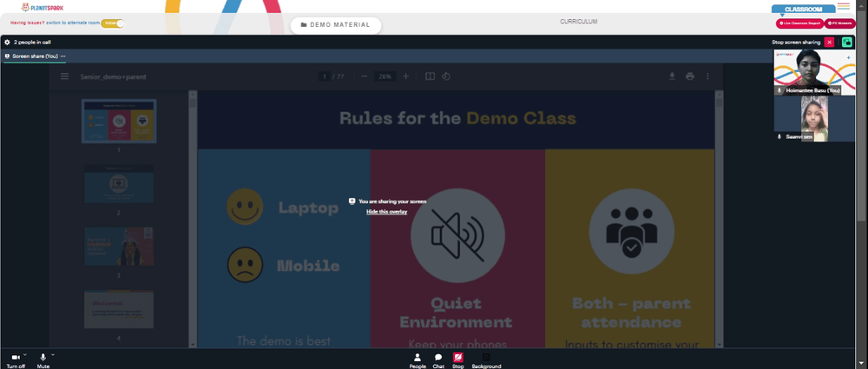The width and height of the screenshot is (868, 369).
Task: Expand microphone options chevron
Action: [53, 355]
